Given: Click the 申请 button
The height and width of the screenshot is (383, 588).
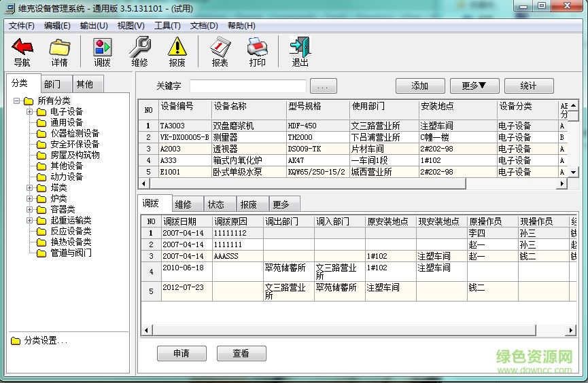Looking at the screenshot, I should [181, 354].
